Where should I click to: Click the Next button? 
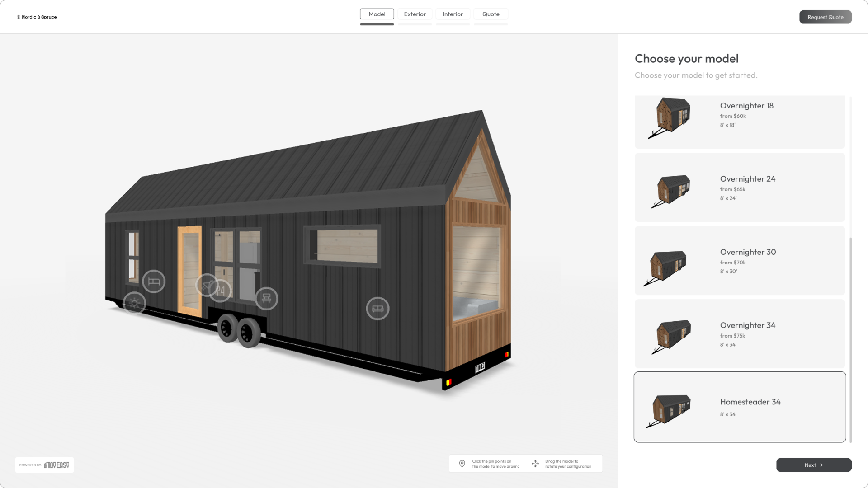pyautogui.click(x=813, y=465)
